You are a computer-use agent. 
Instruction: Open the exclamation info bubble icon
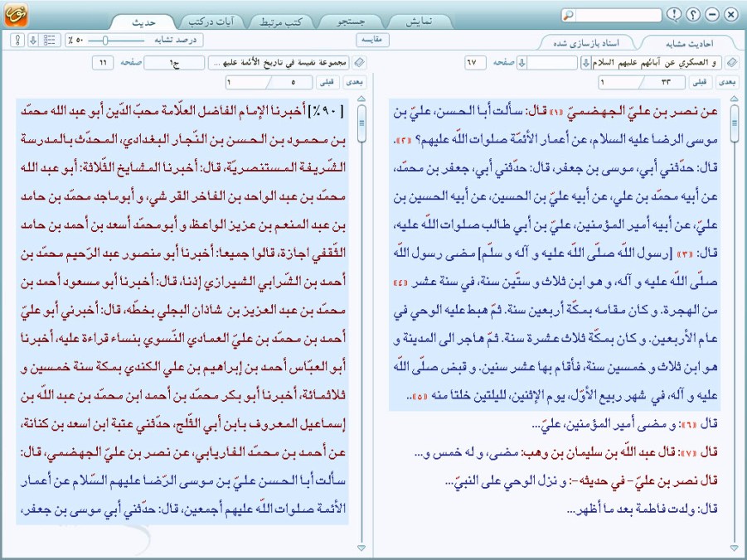[x=674, y=15]
